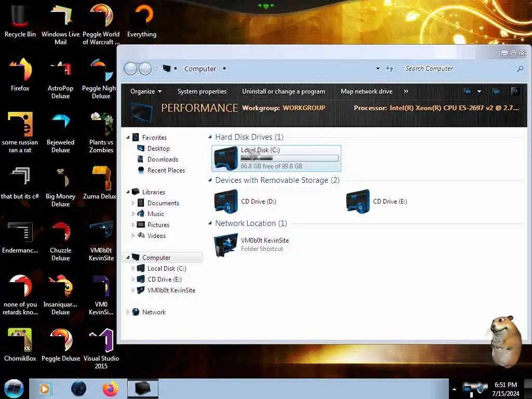
Task: Select ChomikBox desktop icon
Action: pyautogui.click(x=20, y=345)
